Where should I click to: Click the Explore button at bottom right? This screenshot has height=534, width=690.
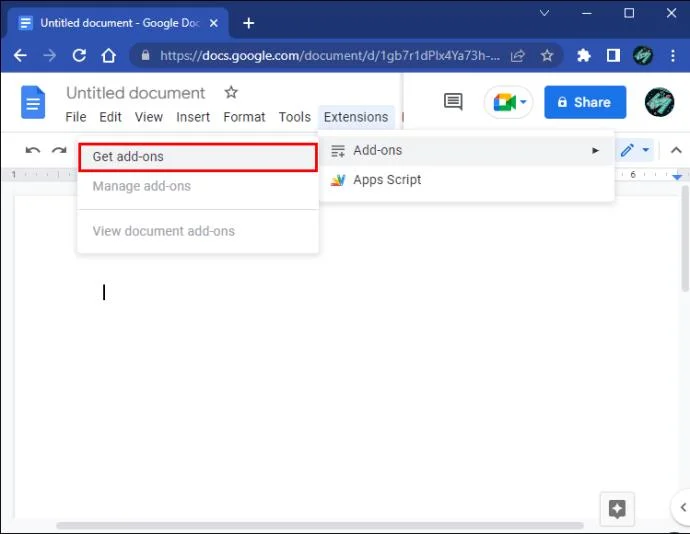point(617,509)
